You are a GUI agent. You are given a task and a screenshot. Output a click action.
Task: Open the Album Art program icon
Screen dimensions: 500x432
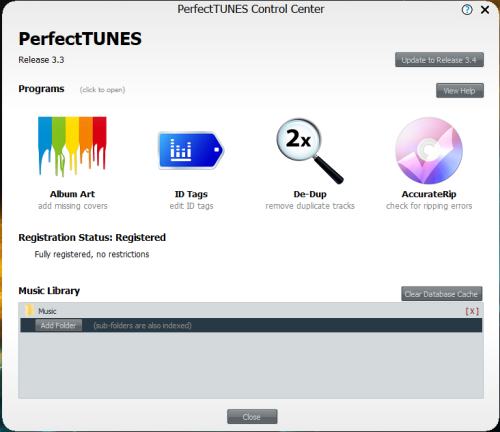coord(72,146)
